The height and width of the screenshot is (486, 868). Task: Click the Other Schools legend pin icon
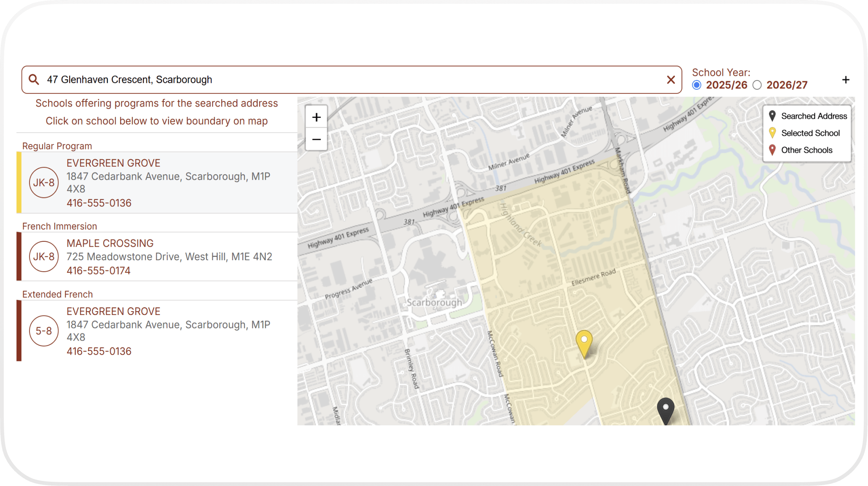(772, 150)
